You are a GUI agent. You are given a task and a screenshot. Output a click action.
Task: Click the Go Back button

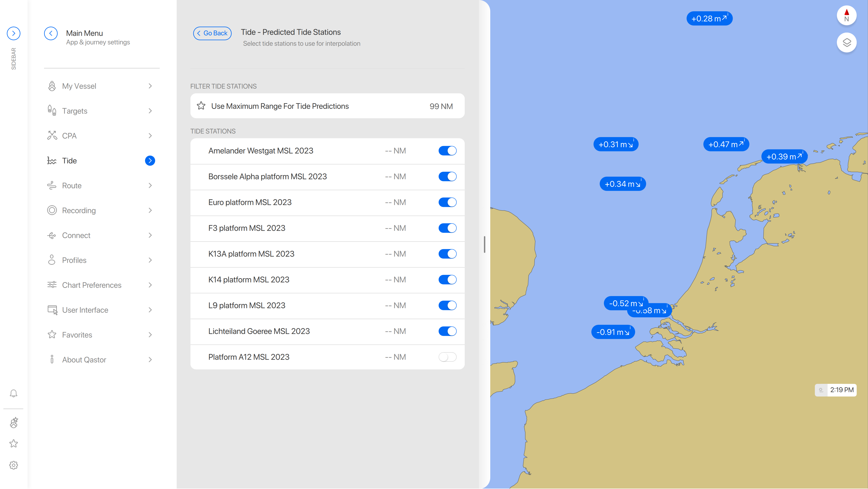point(212,33)
